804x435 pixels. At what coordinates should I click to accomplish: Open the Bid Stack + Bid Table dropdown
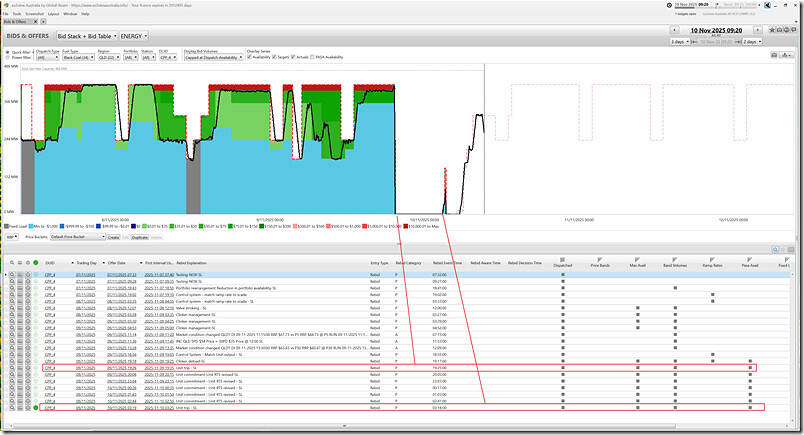[x=87, y=36]
